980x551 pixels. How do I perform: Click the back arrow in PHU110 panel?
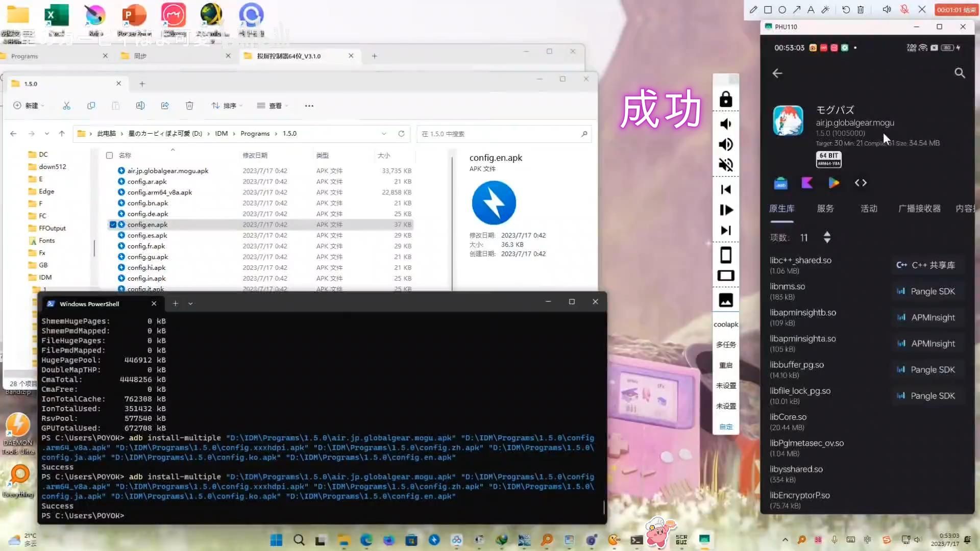pyautogui.click(x=777, y=72)
